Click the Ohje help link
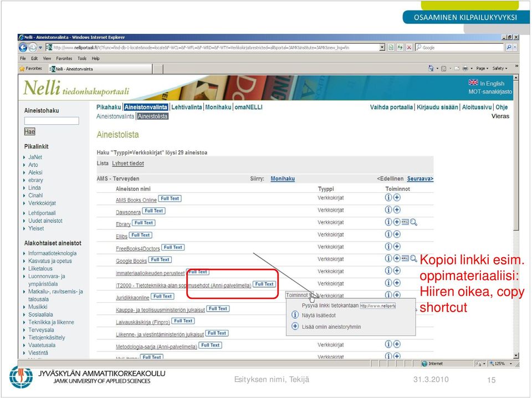Viewport: 532px width, 398px height. [x=502, y=107]
